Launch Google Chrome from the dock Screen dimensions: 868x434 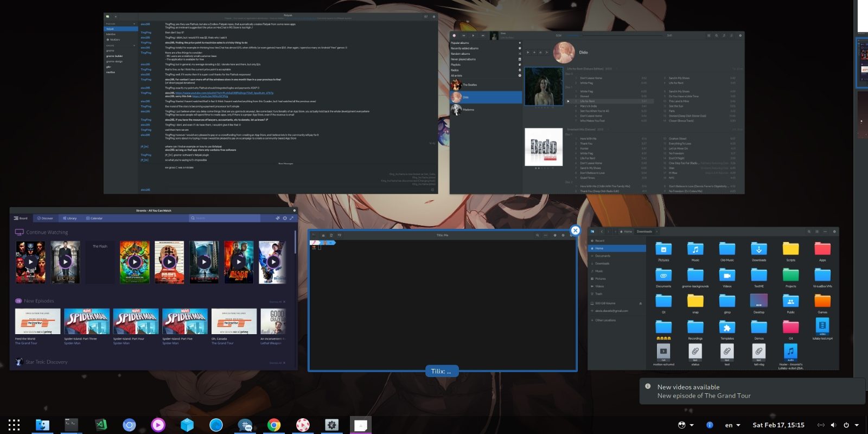[x=274, y=425]
